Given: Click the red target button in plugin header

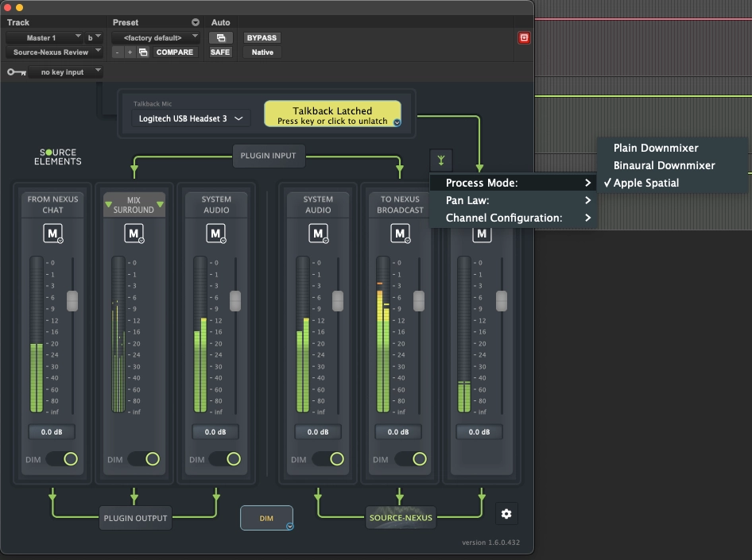Looking at the screenshot, I should click(x=524, y=38).
